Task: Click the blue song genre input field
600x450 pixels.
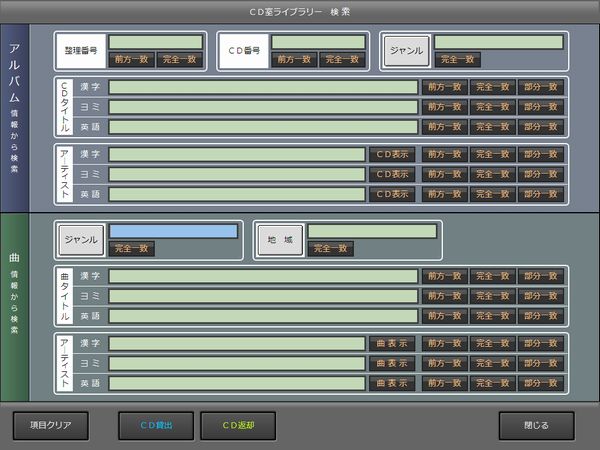Action: 173,231
